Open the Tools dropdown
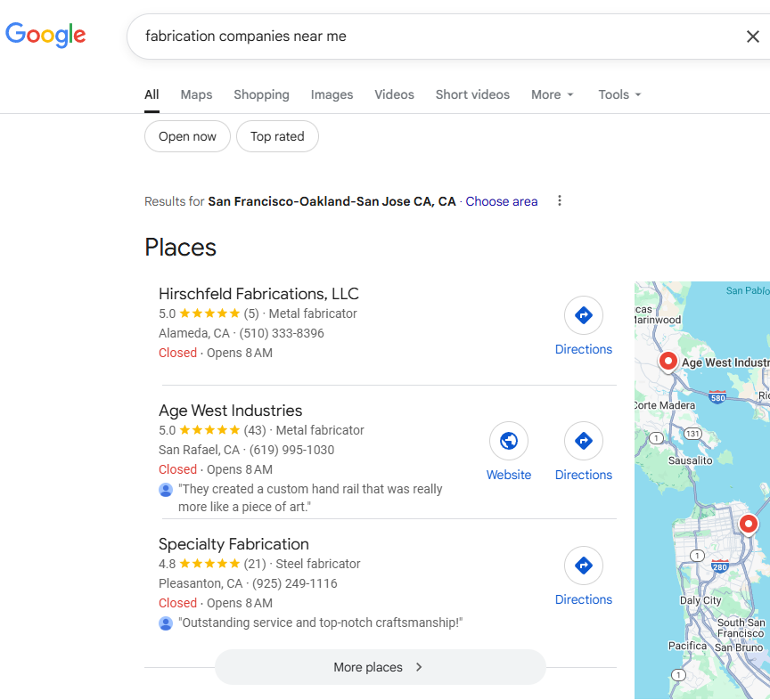770x700 pixels. click(619, 94)
